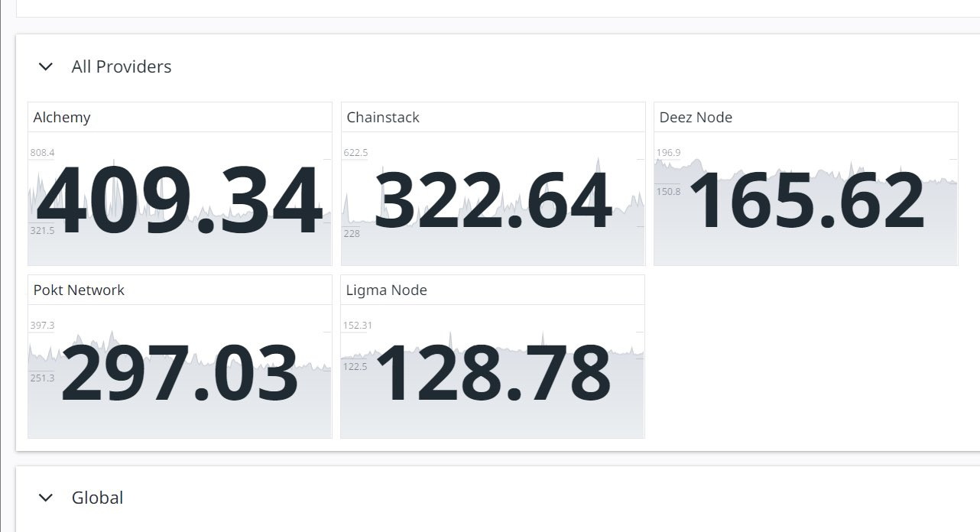Viewport: 980px width, 532px height.
Task: Open the Deez Node panel title
Action: tap(696, 118)
